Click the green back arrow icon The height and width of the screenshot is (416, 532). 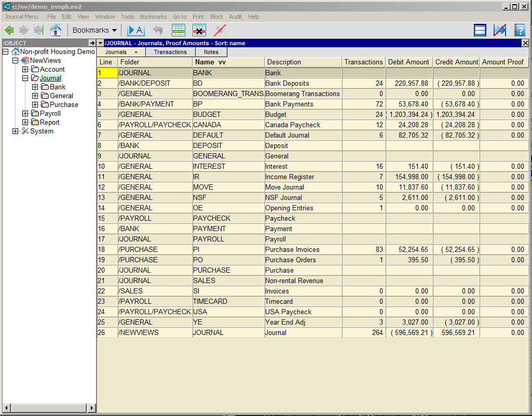coord(9,30)
